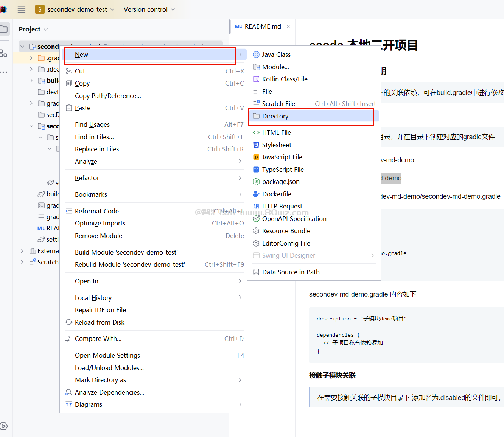Click the Java Class icon in submenu
The height and width of the screenshot is (437, 504).
click(256, 54)
